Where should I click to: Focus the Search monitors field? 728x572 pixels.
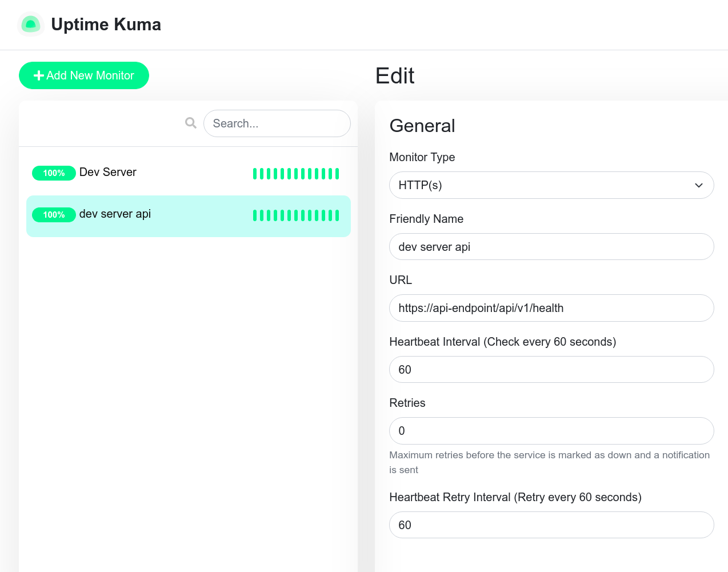pyautogui.click(x=277, y=123)
